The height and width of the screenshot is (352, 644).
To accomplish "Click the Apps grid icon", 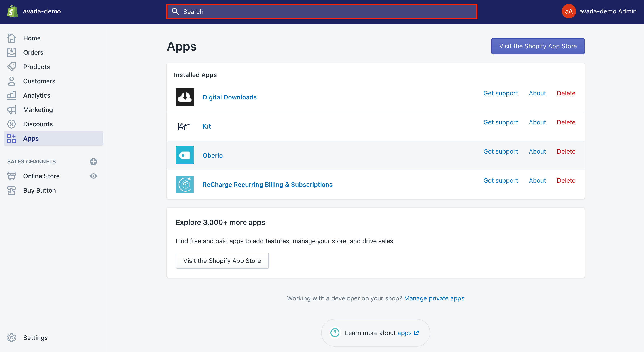I will (x=11, y=138).
